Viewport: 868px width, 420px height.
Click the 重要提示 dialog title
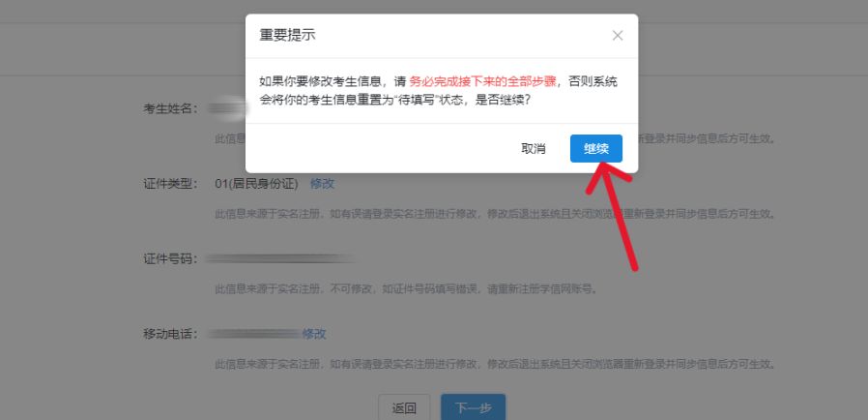coord(288,36)
